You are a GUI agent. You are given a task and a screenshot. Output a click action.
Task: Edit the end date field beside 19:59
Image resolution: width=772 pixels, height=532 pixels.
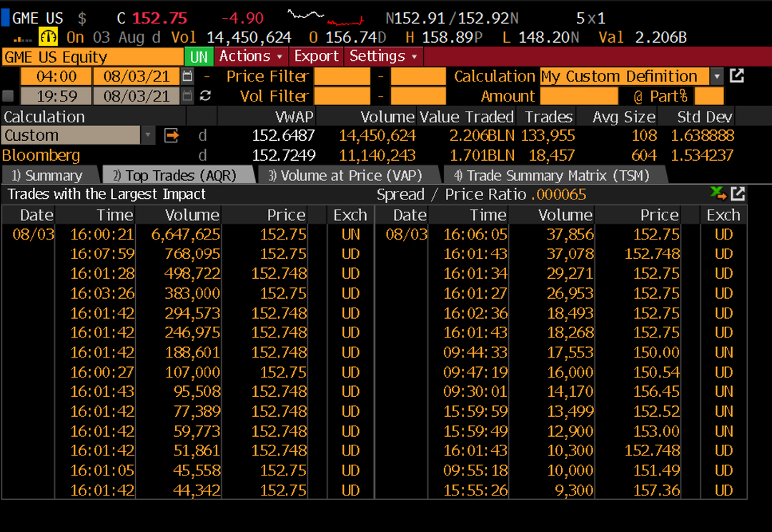click(x=137, y=96)
